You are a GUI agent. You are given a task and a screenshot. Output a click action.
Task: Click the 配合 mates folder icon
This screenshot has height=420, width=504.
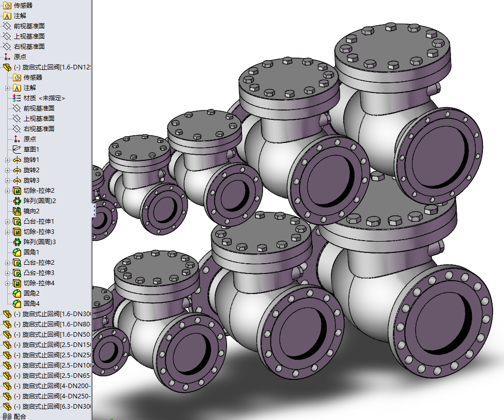(7, 416)
